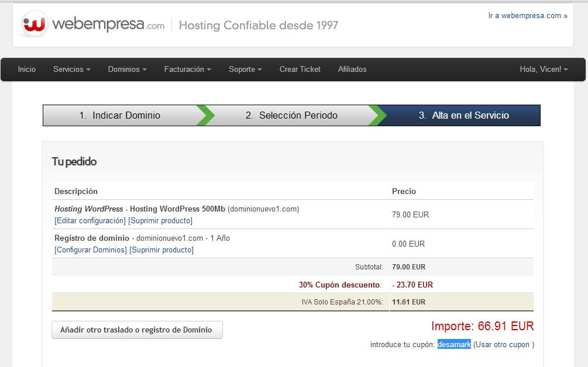Click the 79.00 EUR hosting price
This screenshot has width=588, height=367.
coord(410,214)
